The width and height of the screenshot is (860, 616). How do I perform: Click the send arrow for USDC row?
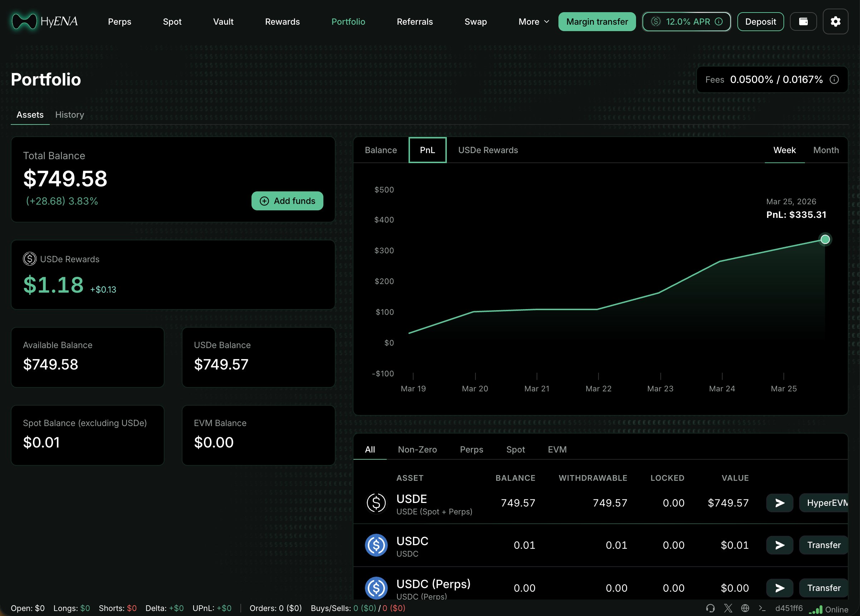click(779, 545)
